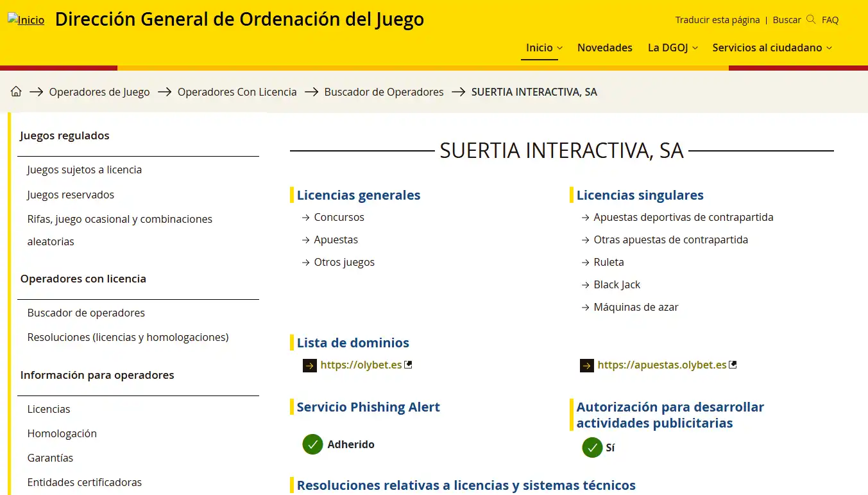The width and height of the screenshot is (868, 495).
Task: Click the Black Jack singular license
Action: [x=617, y=284]
